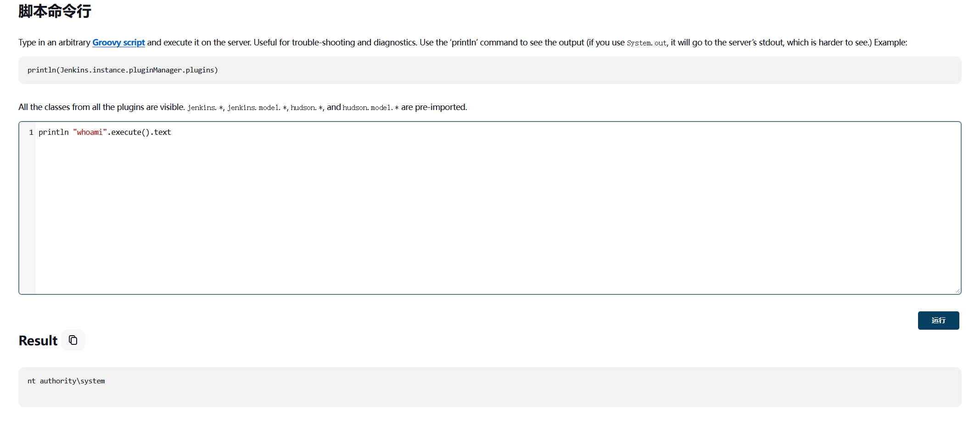Click the Result section heading
Screen dimensions: 980x437
coord(38,341)
